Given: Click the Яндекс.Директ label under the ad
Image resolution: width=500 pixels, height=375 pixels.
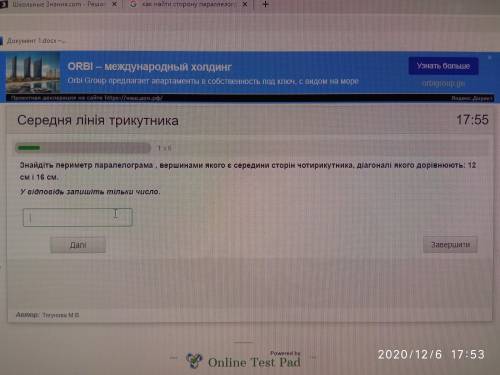Looking at the screenshot, I should (x=472, y=98).
